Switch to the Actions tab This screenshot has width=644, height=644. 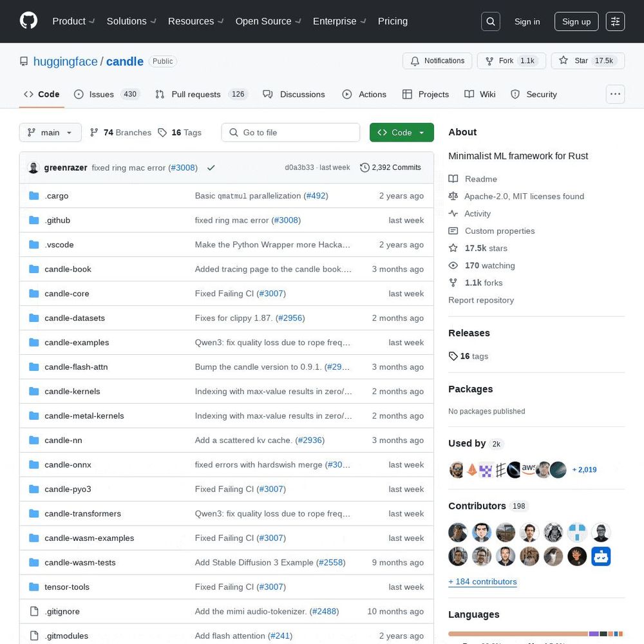pyautogui.click(x=365, y=95)
